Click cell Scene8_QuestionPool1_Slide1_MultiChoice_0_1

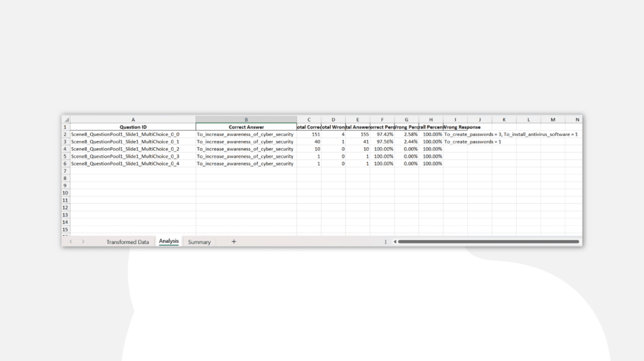tap(133, 142)
